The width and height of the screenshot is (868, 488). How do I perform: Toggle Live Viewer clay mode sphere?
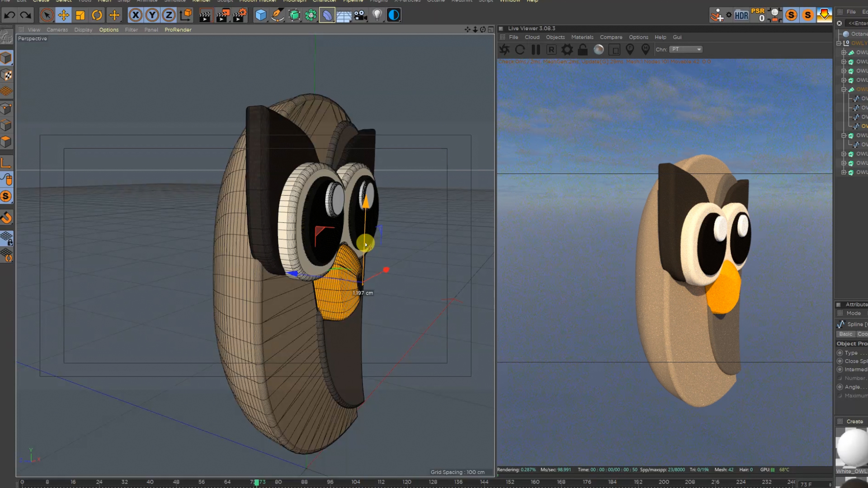click(599, 50)
